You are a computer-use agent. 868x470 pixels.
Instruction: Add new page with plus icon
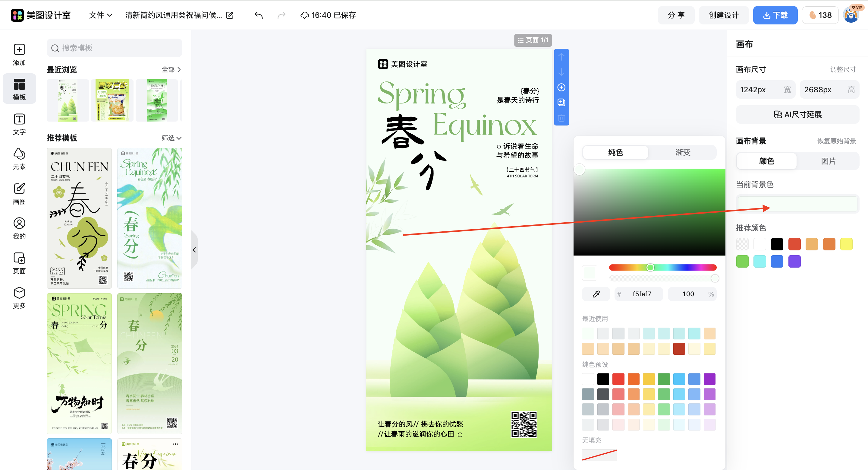coord(561,87)
